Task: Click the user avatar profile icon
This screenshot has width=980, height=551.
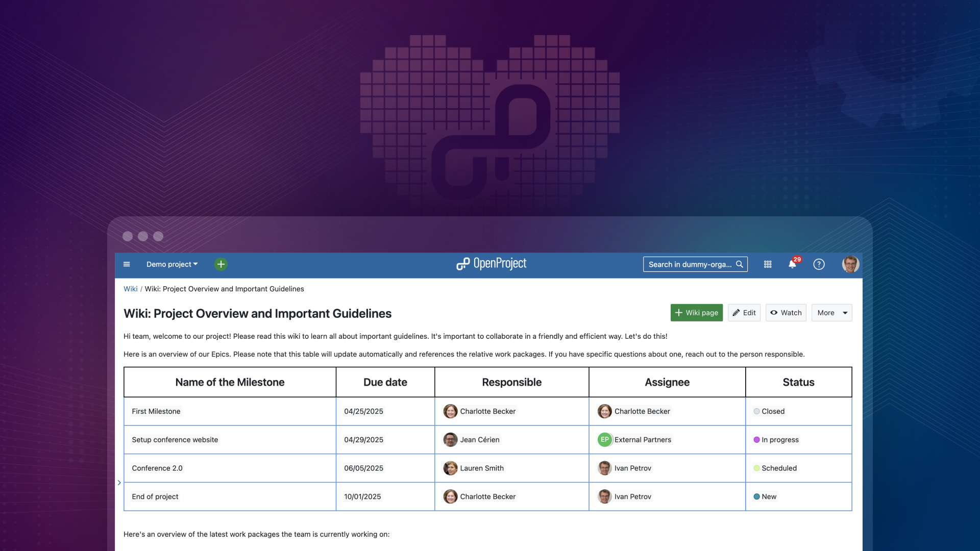Action: click(x=849, y=264)
